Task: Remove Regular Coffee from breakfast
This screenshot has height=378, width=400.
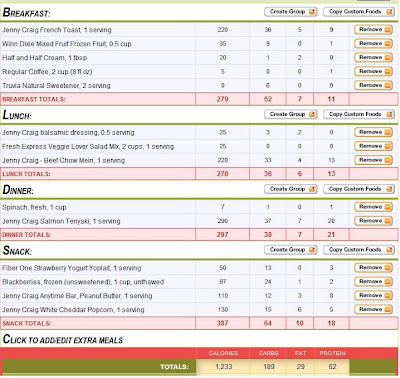Action: 373,72
